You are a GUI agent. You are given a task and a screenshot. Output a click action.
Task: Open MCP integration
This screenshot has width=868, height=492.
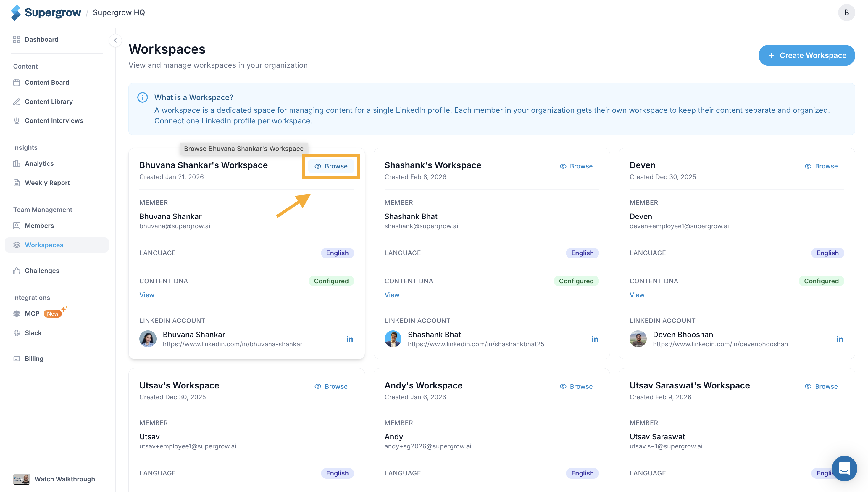(x=32, y=313)
